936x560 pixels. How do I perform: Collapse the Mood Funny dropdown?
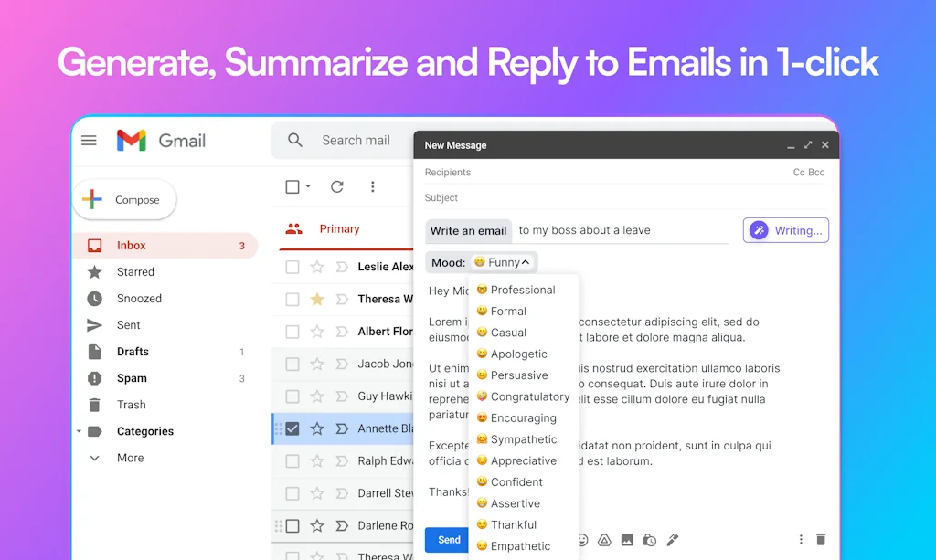pos(503,262)
